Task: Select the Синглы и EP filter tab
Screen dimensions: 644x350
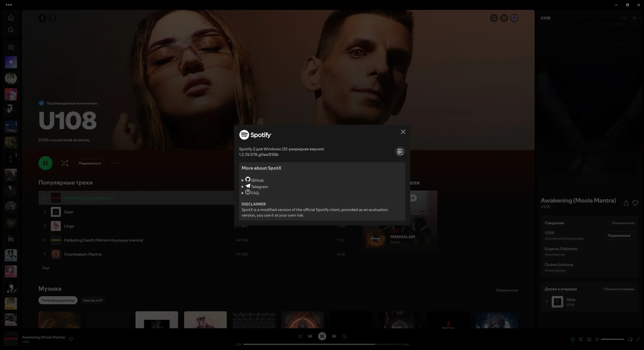Action: coord(92,300)
